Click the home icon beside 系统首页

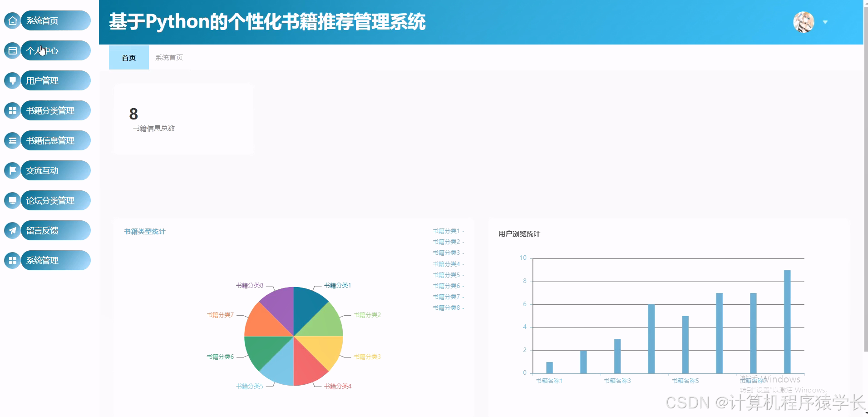(x=12, y=20)
